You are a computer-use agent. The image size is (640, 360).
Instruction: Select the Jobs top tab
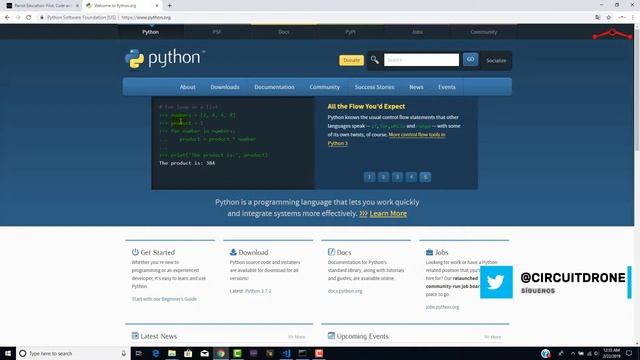tap(417, 32)
